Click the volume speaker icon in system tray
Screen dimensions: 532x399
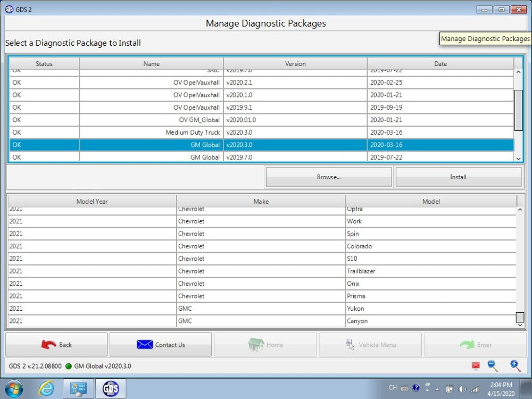coord(462,388)
